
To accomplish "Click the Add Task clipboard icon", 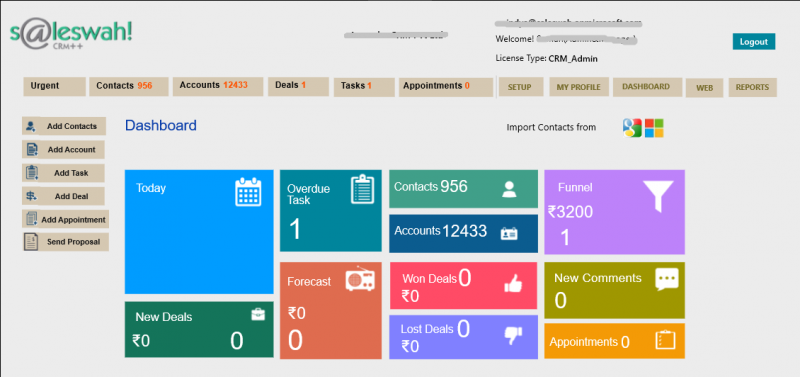I will pyautogui.click(x=32, y=173).
